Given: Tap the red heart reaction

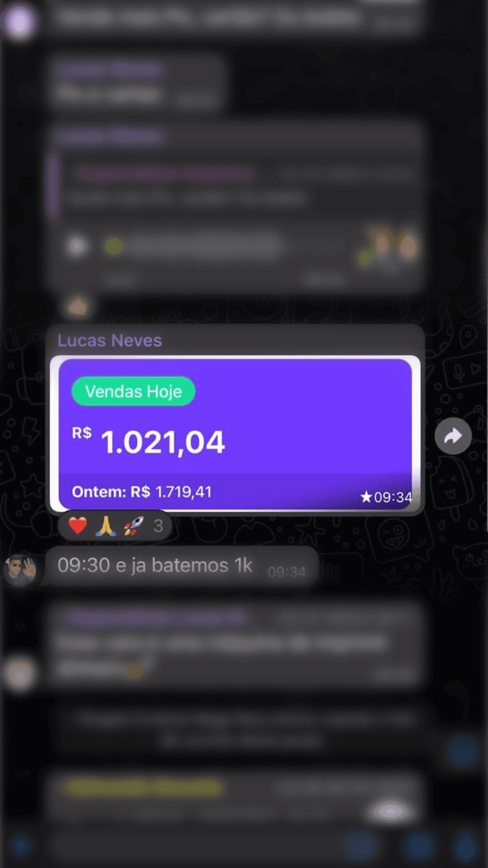Looking at the screenshot, I should click(x=77, y=526).
